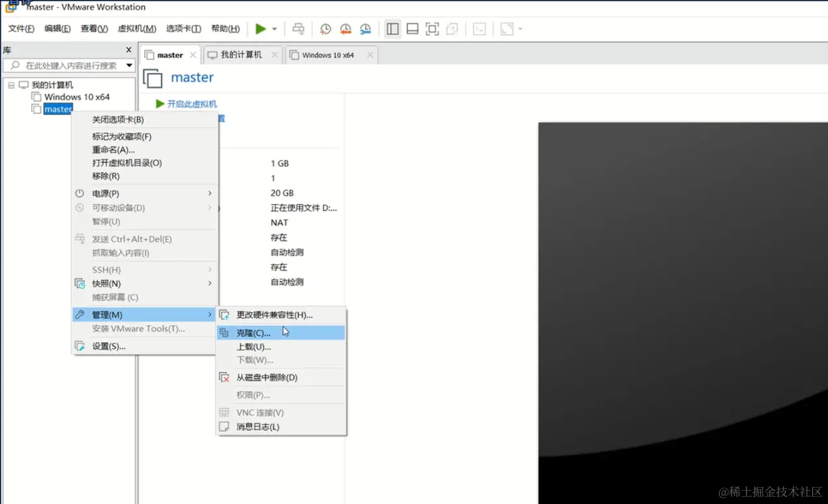Click the send Ctrl+Alt+Del toolbar icon

point(298,29)
